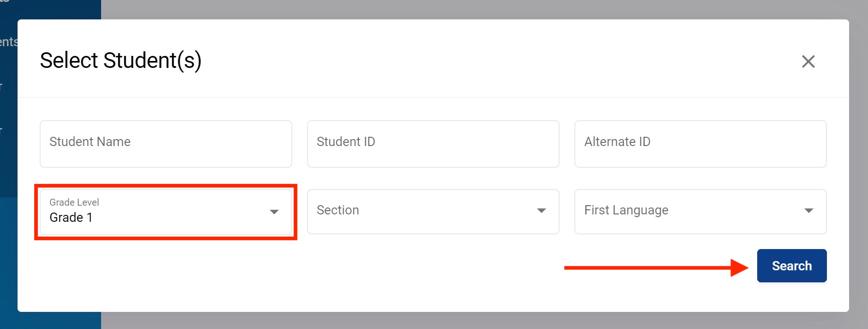Image resolution: width=868 pixels, height=329 pixels.
Task: Click into the Alternate ID field
Action: (x=700, y=144)
